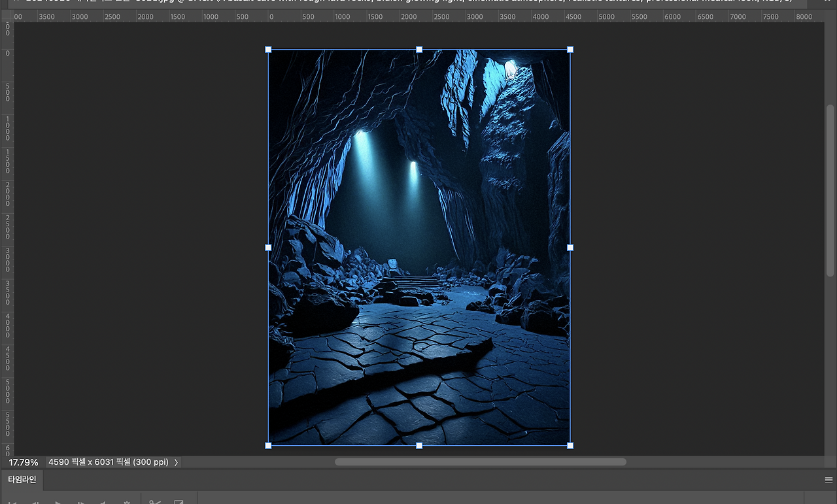Click the top-right transform corner handle
837x504 pixels.
tap(570, 50)
